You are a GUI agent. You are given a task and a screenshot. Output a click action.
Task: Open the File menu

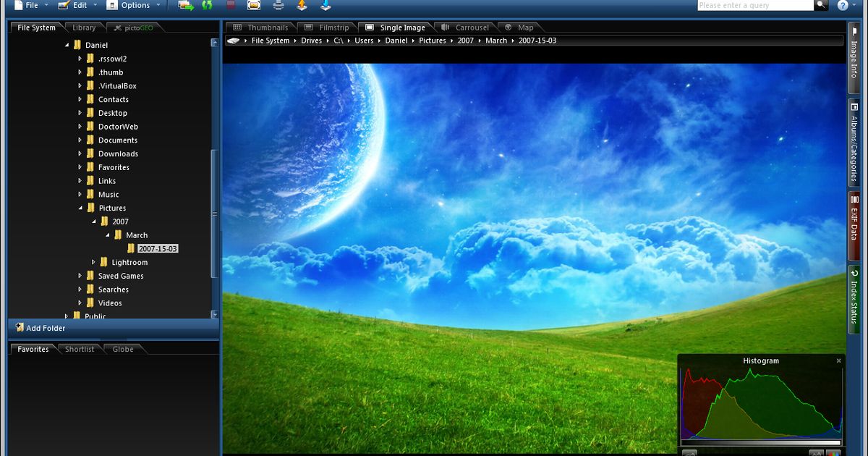point(25,5)
